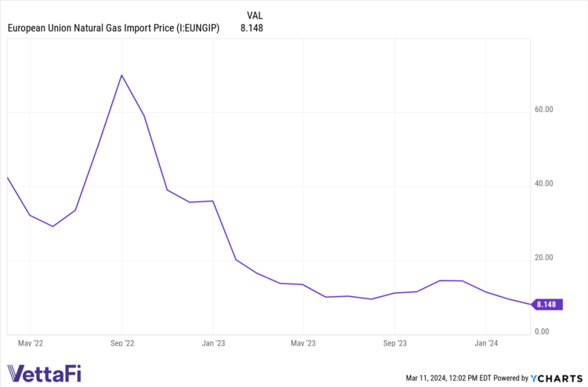
Task: Click the 20.00 y-axis label
Action: click(543, 258)
